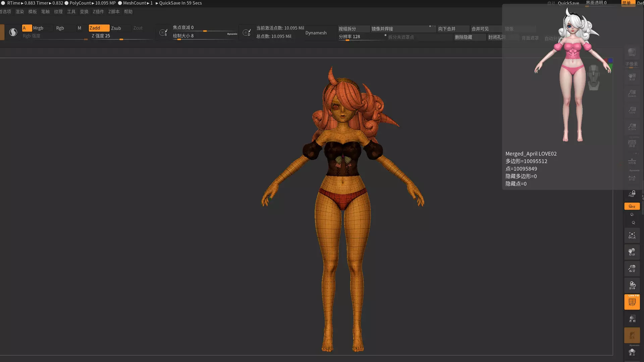Click the 合并可见 merge visible button
This screenshot has height=362, width=644.
[486, 29]
